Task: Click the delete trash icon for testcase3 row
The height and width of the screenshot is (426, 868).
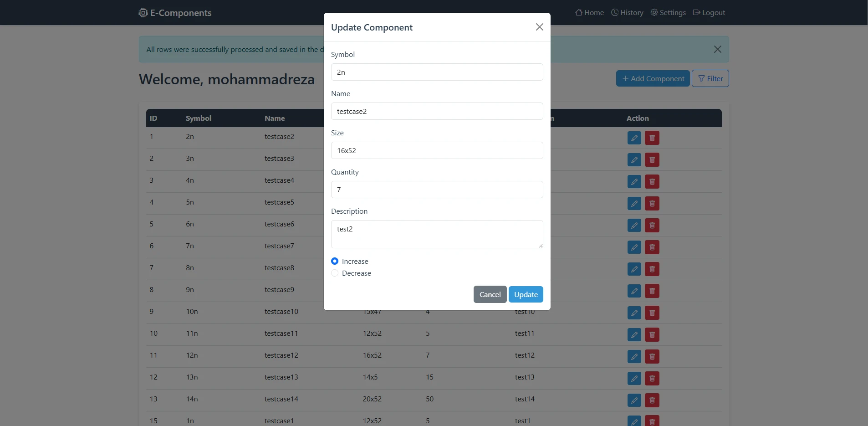Action: [x=652, y=160]
